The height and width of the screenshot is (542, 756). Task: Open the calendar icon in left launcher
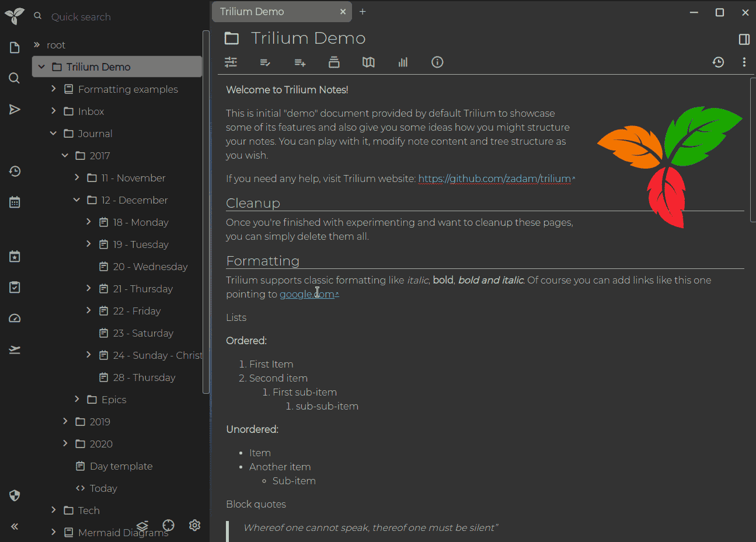15,202
